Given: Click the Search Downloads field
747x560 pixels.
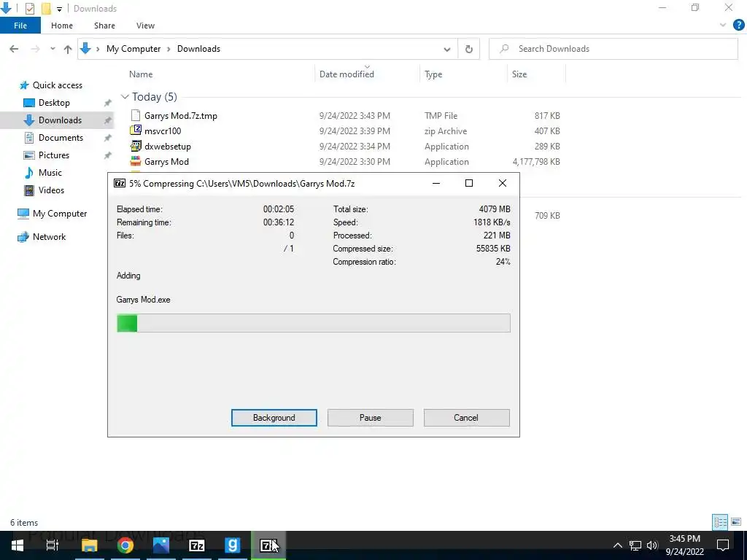Looking at the screenshot, I should [x=613, y=49].
